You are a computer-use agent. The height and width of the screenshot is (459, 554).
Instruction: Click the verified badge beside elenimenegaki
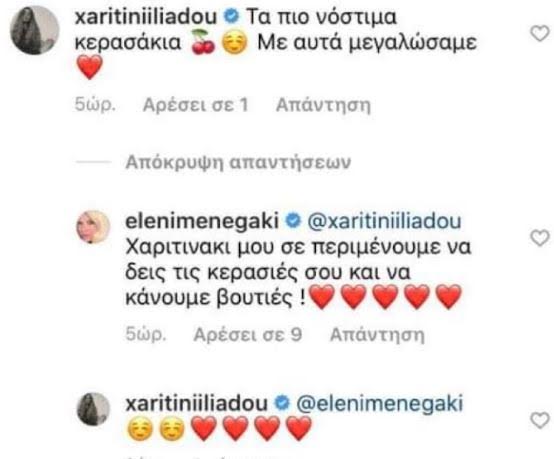coord(293,221)
